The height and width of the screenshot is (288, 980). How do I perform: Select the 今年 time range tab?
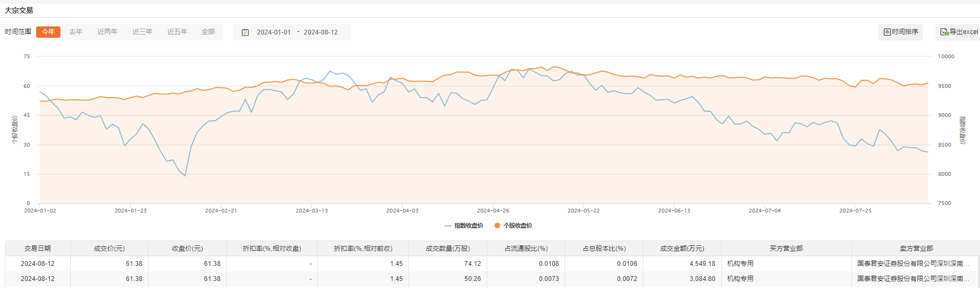pos(48,32)
